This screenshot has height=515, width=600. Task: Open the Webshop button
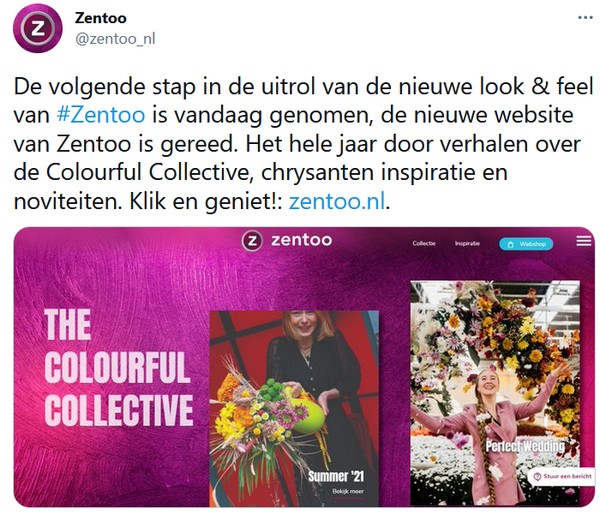coord(526,244)
